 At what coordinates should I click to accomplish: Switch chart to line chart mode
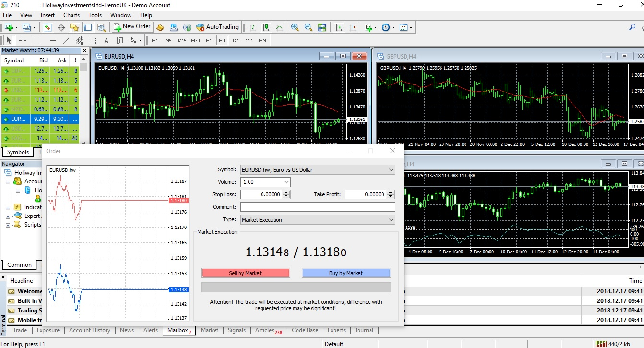coord(279,27)
